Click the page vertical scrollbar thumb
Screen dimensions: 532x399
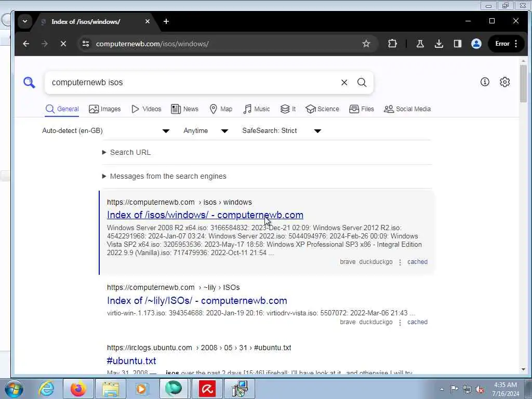[x=523, y=83]
